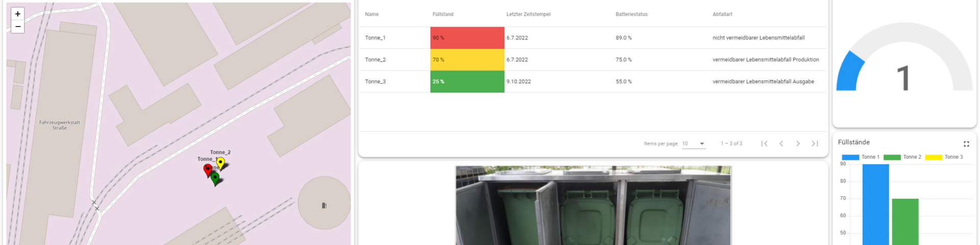Zoom out on the map

[x=18, y=27]
